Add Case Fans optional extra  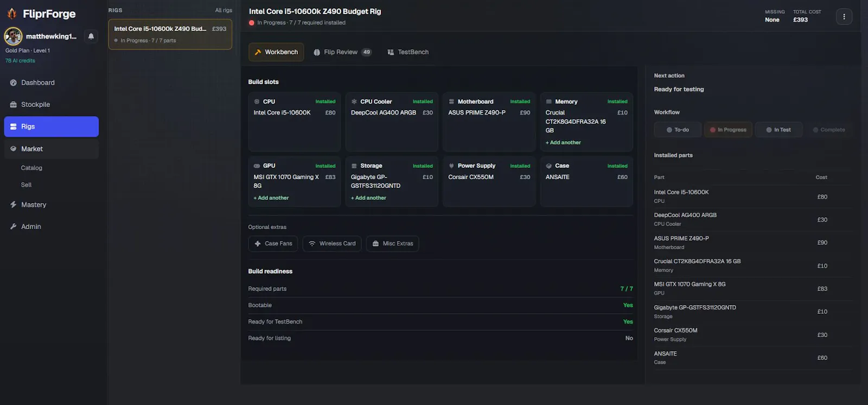pos(273,244)
